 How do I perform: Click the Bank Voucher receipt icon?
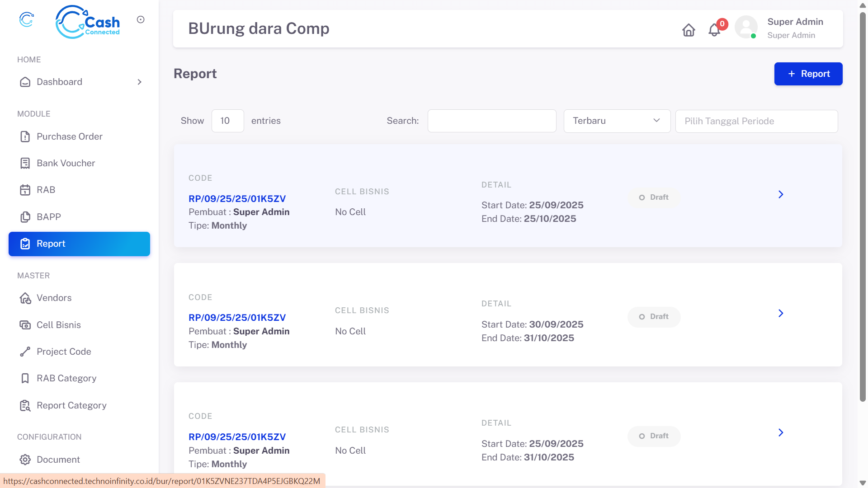tap(25, 163)
